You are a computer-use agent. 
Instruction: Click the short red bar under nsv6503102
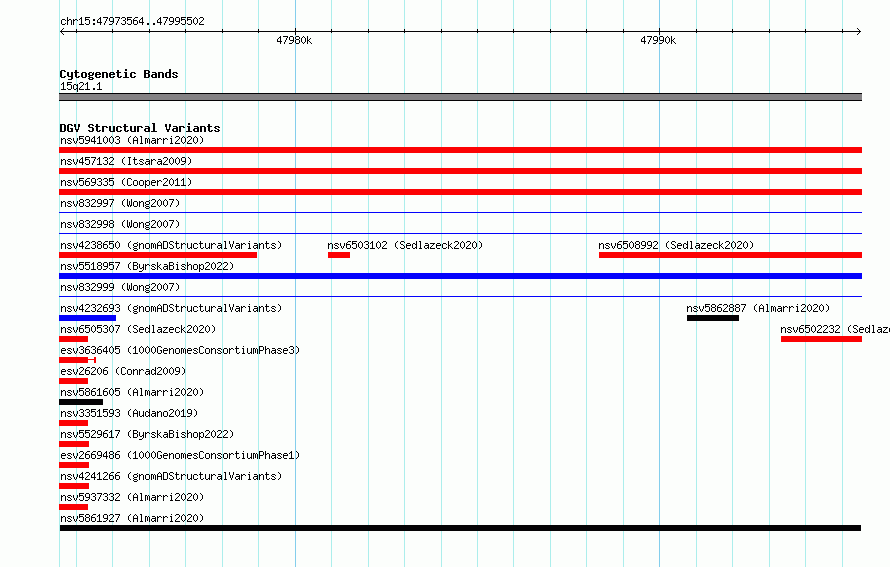pos(339,255)
